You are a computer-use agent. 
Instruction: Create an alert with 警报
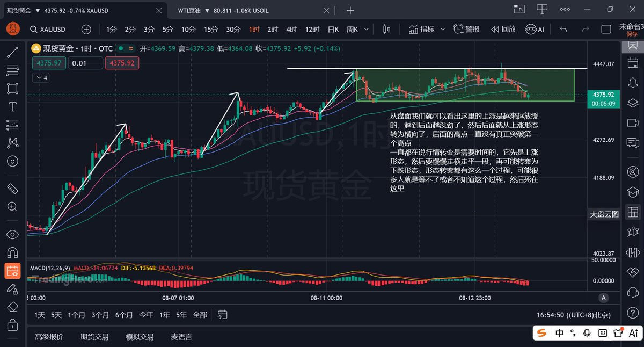[x=466, y=30]
